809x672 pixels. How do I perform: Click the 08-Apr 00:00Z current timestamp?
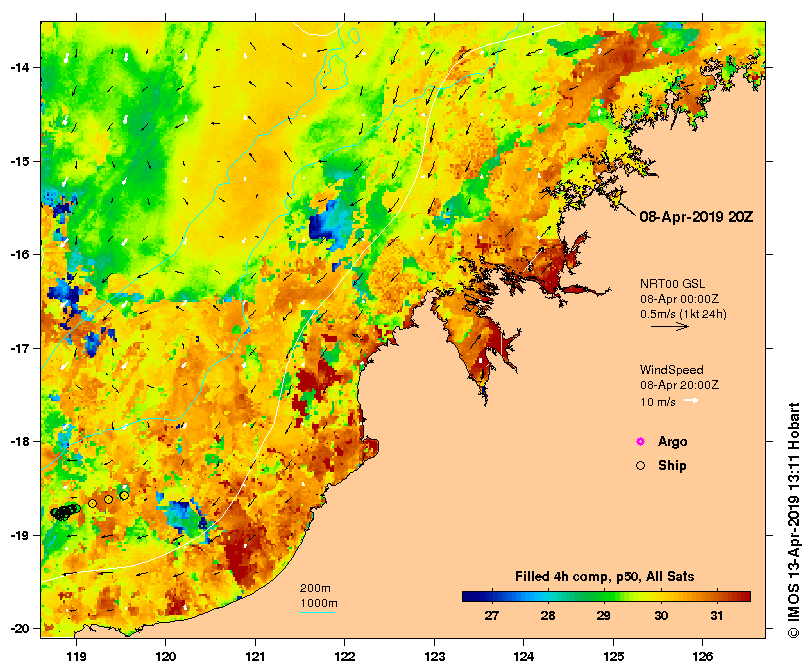tap(679, 299)
